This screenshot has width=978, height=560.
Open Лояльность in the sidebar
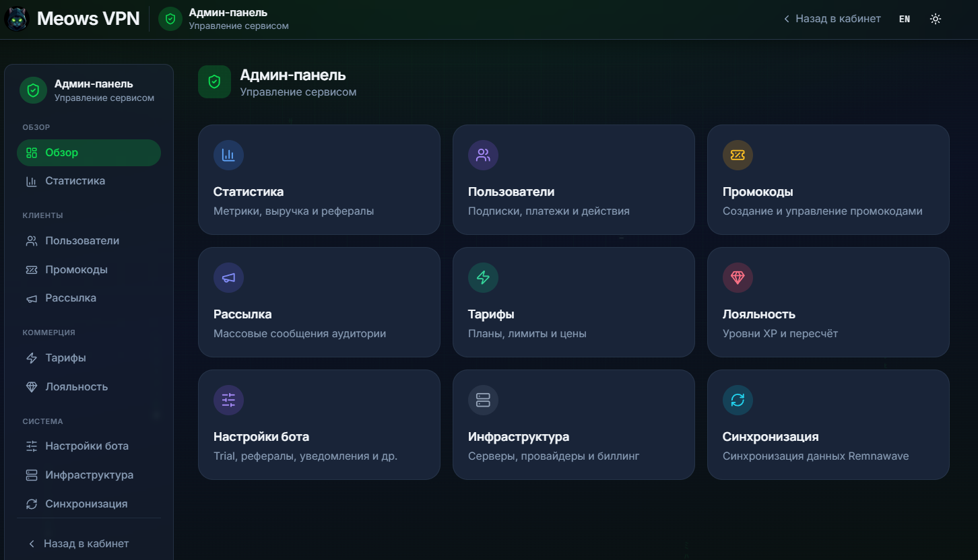pos(89,387)
